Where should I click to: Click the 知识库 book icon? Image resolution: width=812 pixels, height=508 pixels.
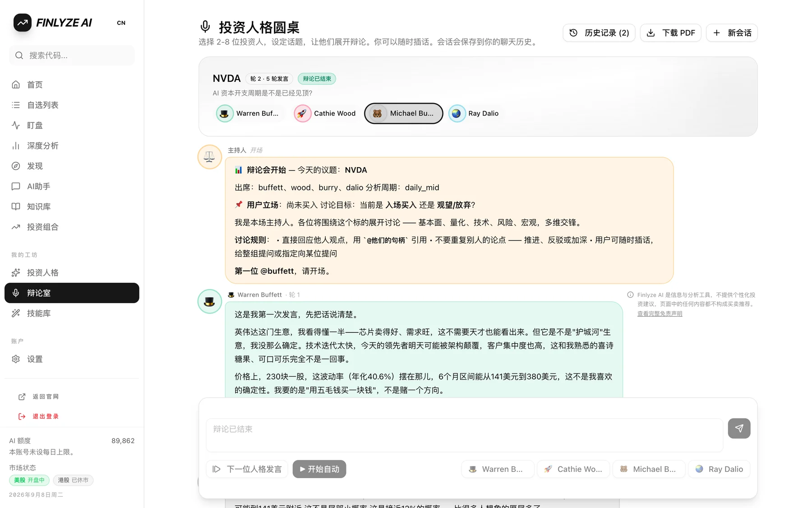(x=16, y=206)
